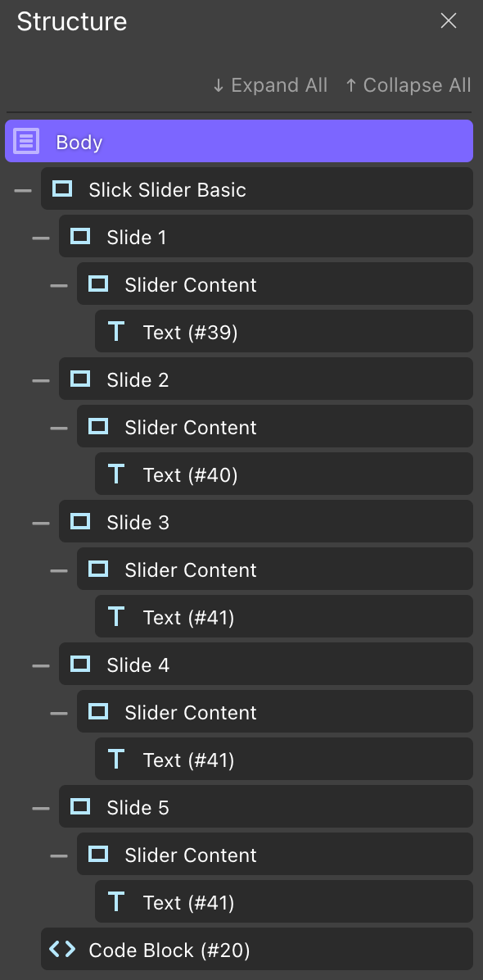Click the document icon beside Body
Viewport: 483px width, 980px height.
(26, 140)
